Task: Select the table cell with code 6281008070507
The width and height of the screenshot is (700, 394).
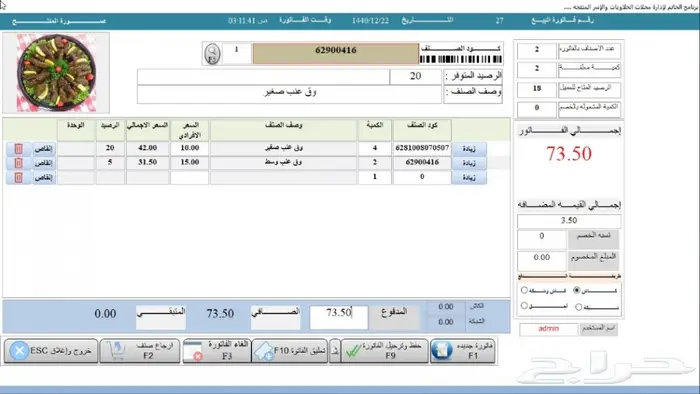Action: 422,148
